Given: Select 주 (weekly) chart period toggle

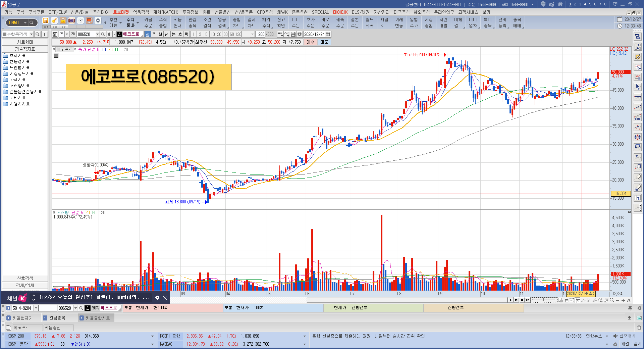Looking at the screenshot, I should click(x=154, y=34).
